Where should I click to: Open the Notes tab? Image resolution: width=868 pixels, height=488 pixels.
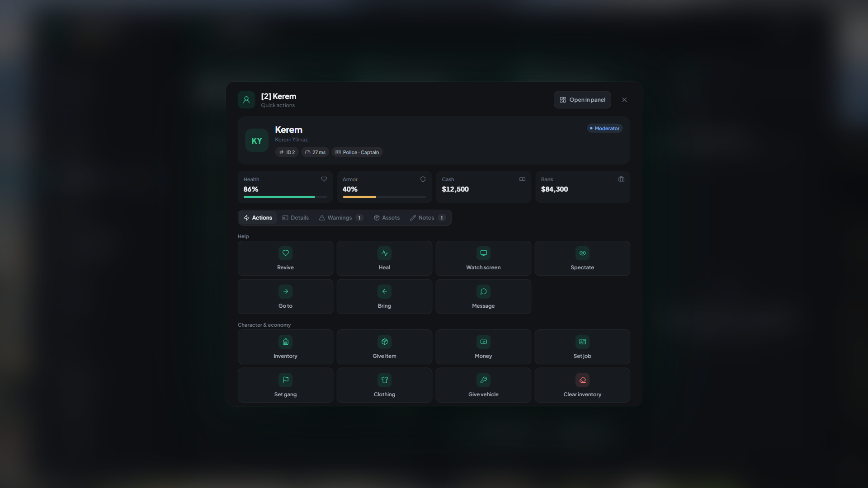tap(428, 218)
